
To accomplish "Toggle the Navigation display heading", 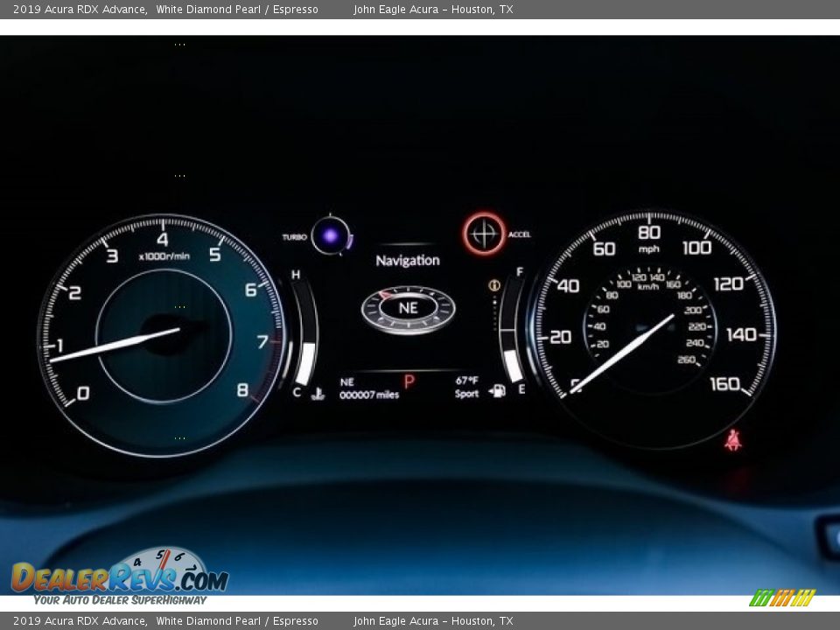I will coord(408,260).
